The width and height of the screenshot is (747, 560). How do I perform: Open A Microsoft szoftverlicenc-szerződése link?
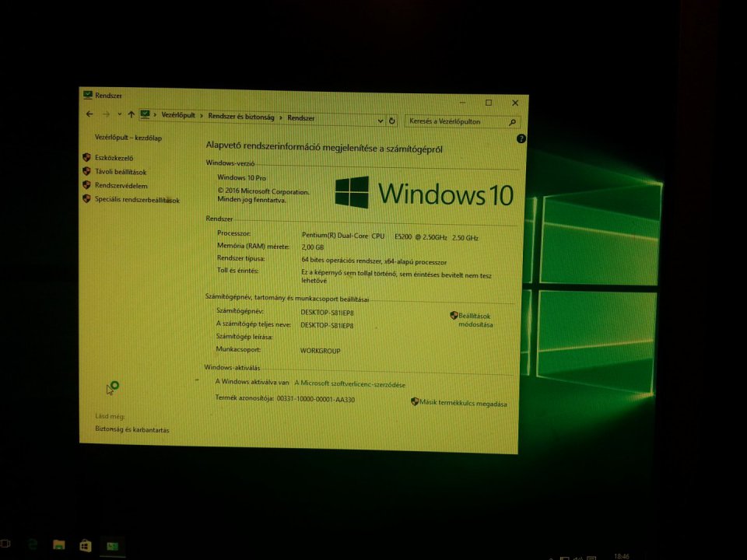349,383
